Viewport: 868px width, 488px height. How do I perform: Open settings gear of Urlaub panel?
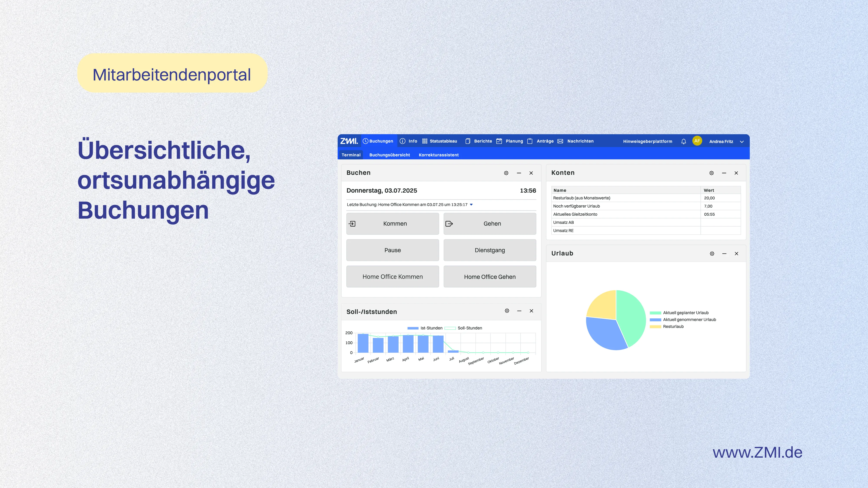(712, 254)
